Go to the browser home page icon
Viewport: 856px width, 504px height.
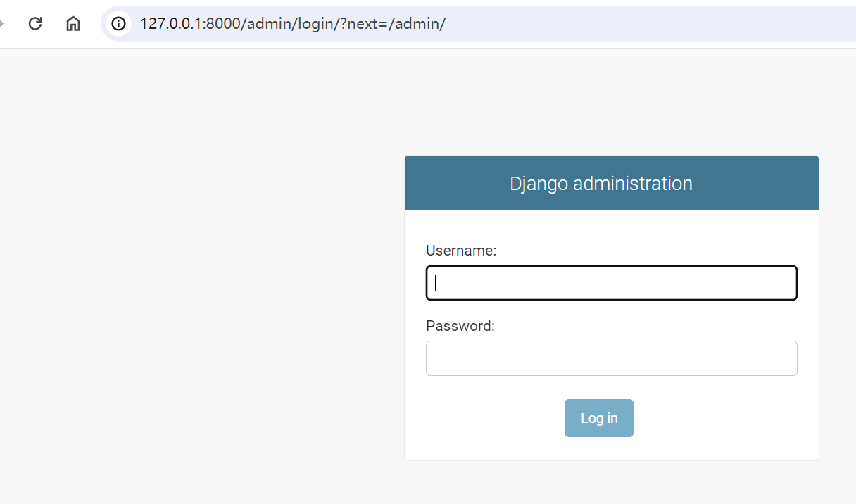[x=73, y=24]
